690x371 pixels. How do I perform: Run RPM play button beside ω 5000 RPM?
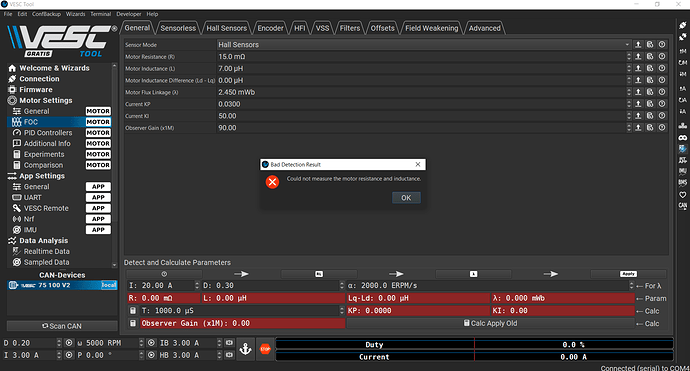click(x=151, y=343)
